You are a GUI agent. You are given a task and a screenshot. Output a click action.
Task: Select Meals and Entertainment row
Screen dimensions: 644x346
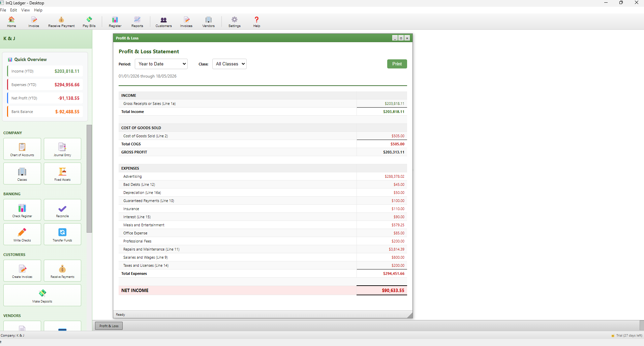tap(263, 225)
